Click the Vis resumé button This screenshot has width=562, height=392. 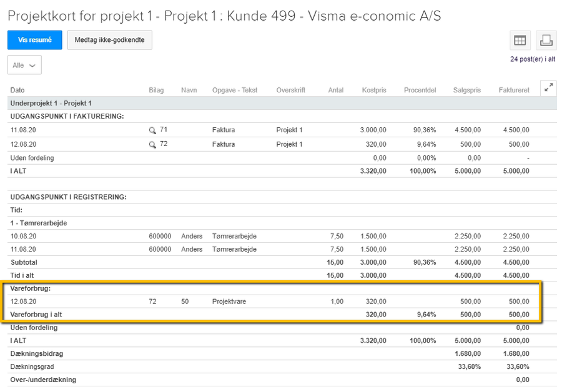click(34, 40)
